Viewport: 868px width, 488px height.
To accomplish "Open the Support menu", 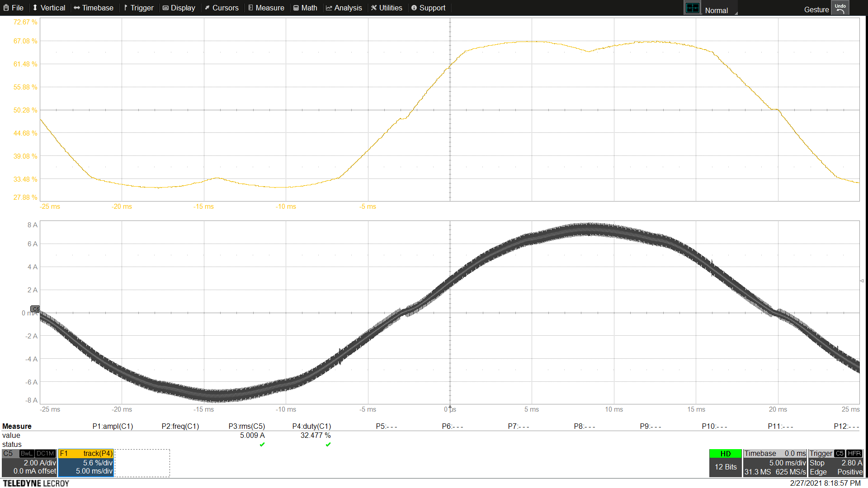I will pyautogui.click(x=428, y=8).
